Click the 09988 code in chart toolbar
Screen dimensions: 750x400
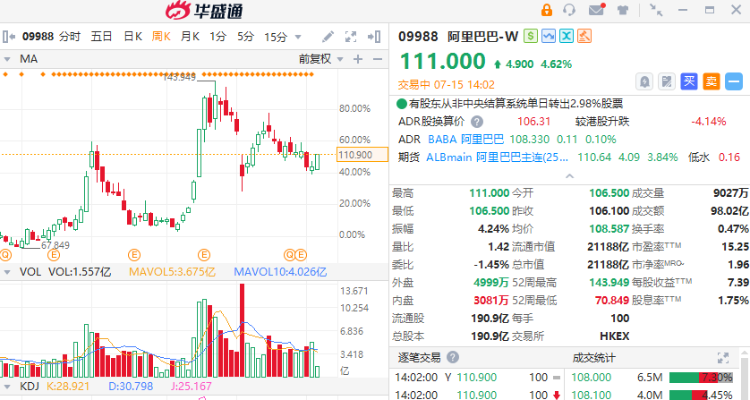click(x=38, y=37)
